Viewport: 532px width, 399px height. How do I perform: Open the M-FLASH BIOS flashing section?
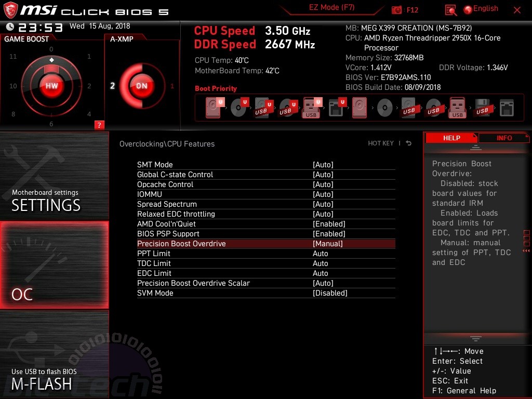[x=54, y=354]
